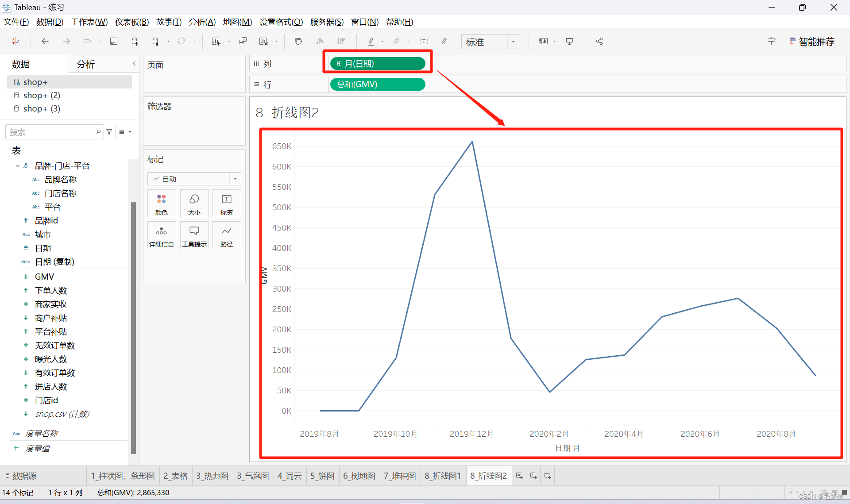Click the Clear Sheet icon
The height and width of the screenshot is (504, 850).
tap(263, 41)
